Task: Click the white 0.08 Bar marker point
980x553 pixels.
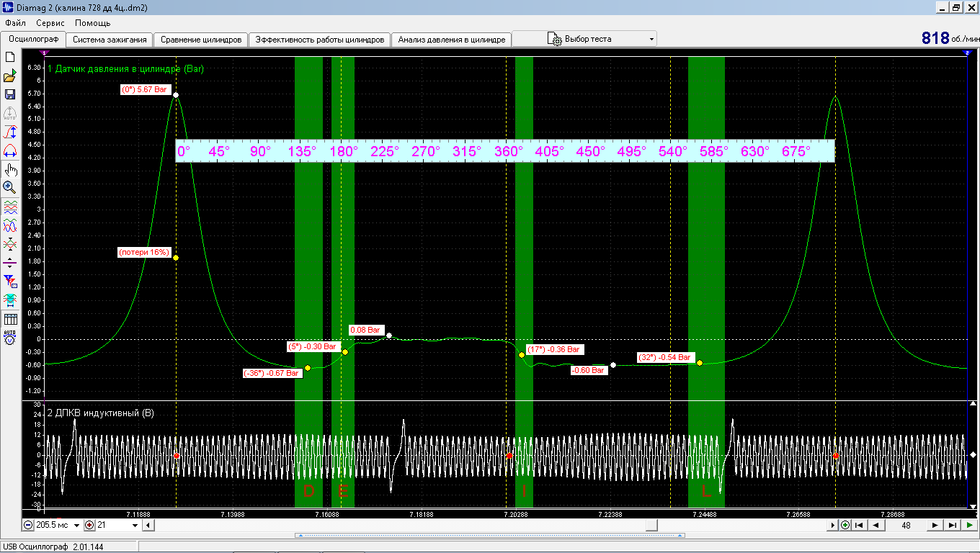Action: click(389, 335)
